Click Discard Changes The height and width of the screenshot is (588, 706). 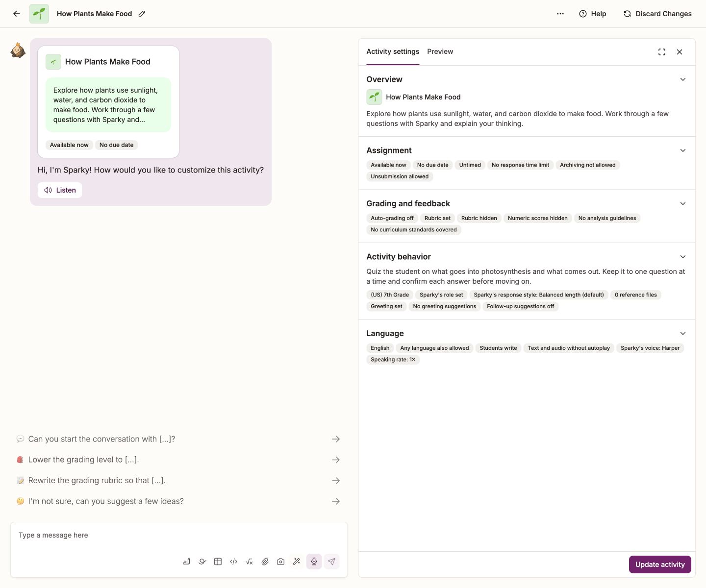[x=657, y=14]
